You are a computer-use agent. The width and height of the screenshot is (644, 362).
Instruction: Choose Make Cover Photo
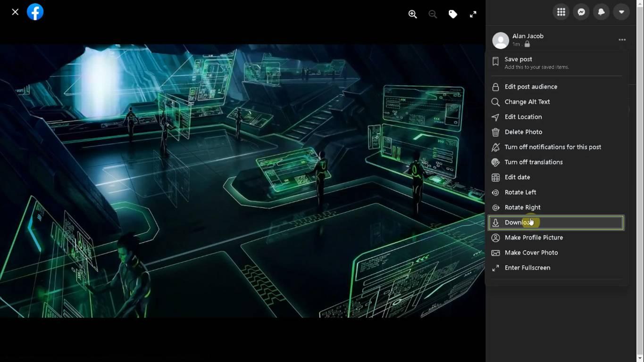pyautogui.click(x=556, y=253)
